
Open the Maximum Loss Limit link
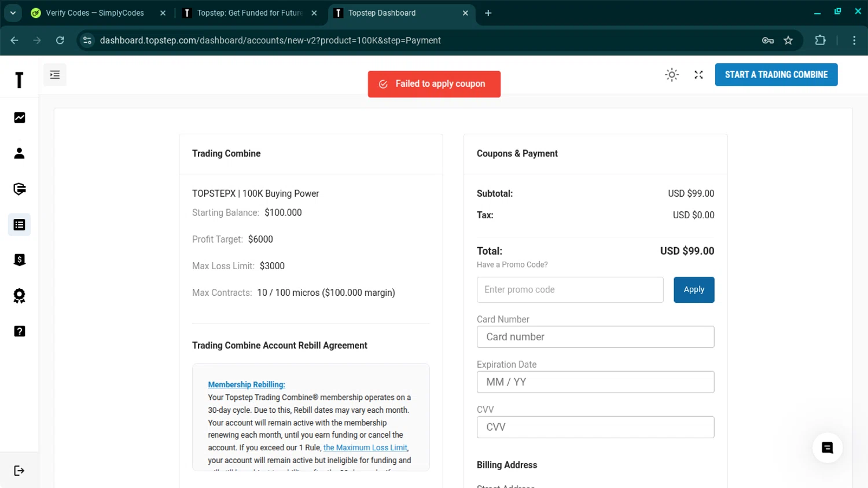click(x=365, y=447)
